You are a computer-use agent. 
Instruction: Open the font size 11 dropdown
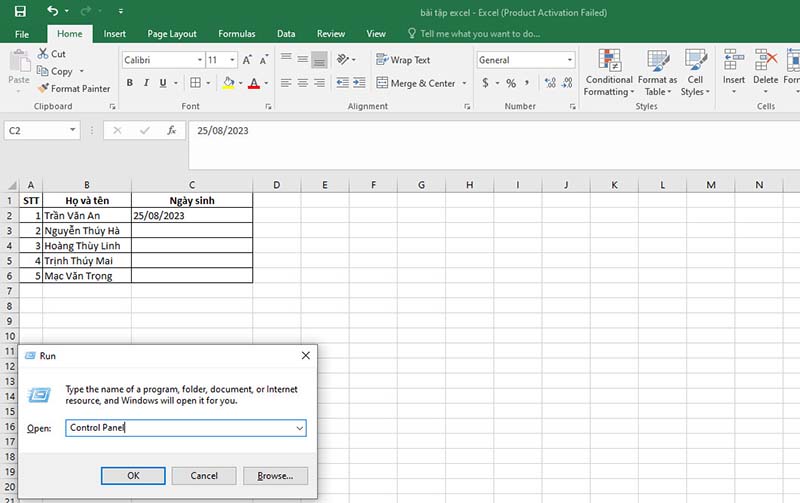232,60
